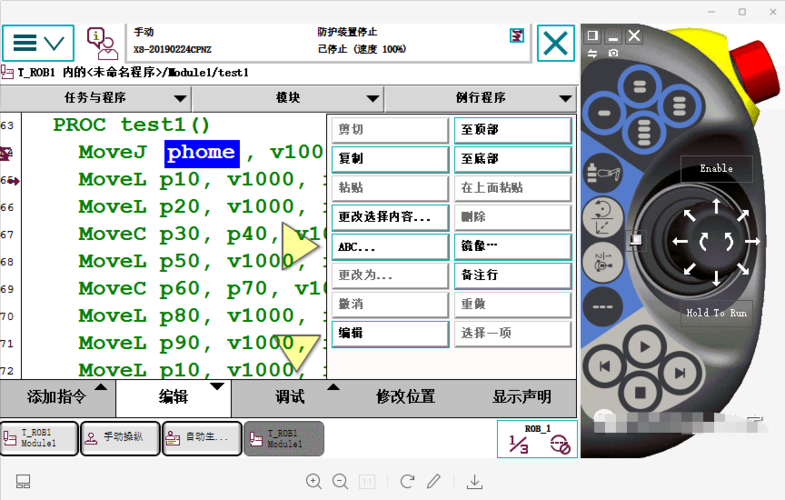Toggle axis 1-3/4-6 joint mode key
This screenshot has width=785, height=500.
pyautogui.click(x=603, y=262)
